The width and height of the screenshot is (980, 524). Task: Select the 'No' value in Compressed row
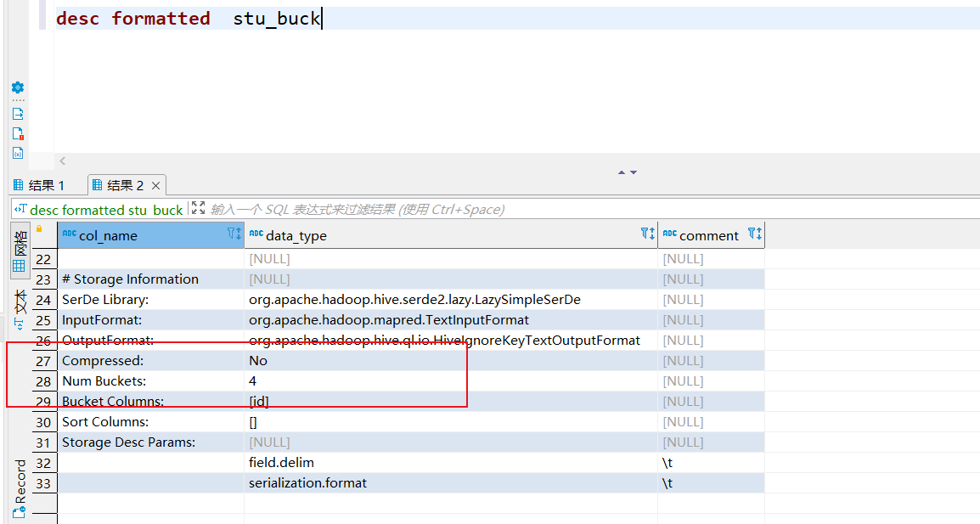pyautogui.click(x=451, y=360)
